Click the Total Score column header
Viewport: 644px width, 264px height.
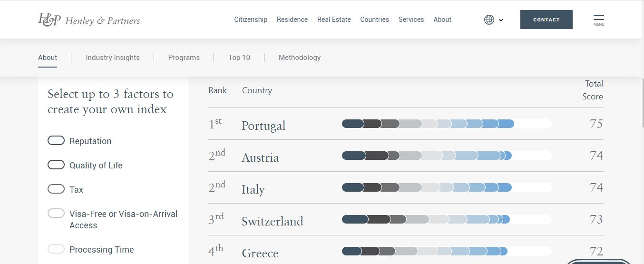[x=593, y=90]
